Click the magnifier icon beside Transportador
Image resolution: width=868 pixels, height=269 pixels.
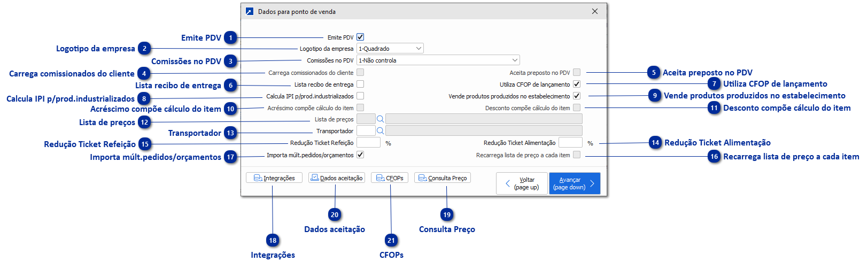[x=380, y=131]
